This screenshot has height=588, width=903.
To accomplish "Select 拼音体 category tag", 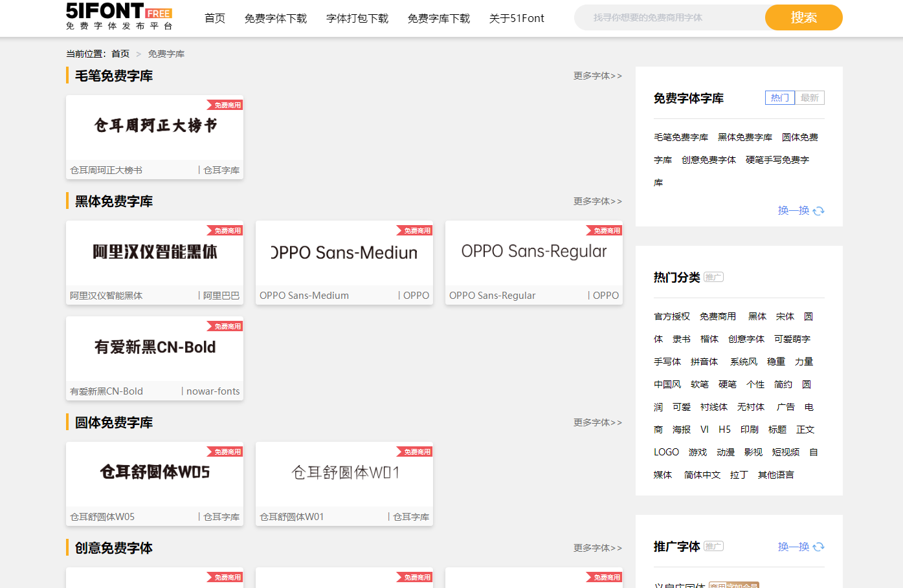I will coord(704,362).
